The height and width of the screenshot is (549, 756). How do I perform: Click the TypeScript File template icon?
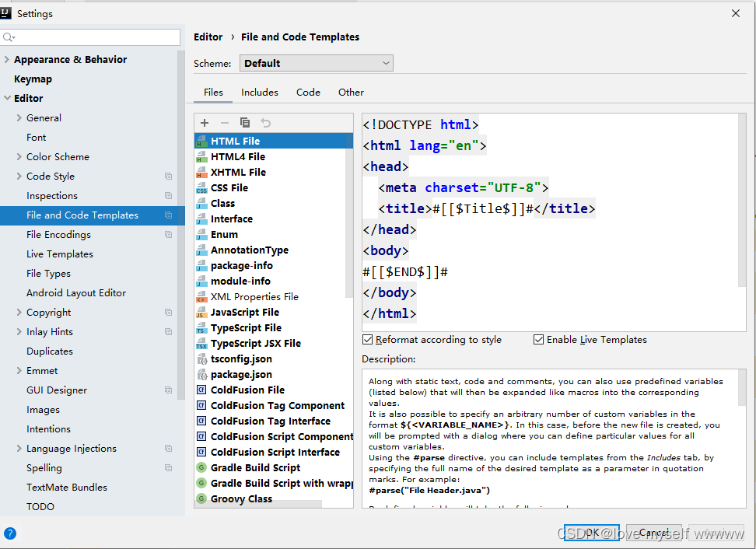[x=201, y=327]
